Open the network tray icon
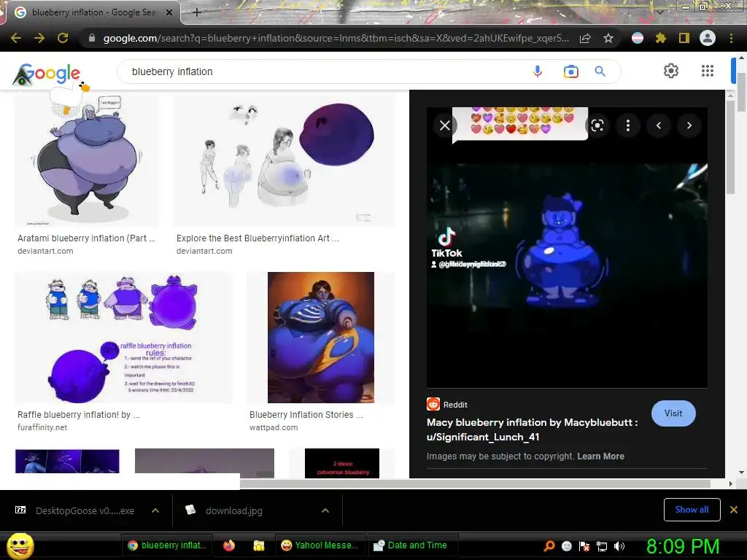Screen dimensions: 747x560 pos(602,546)
